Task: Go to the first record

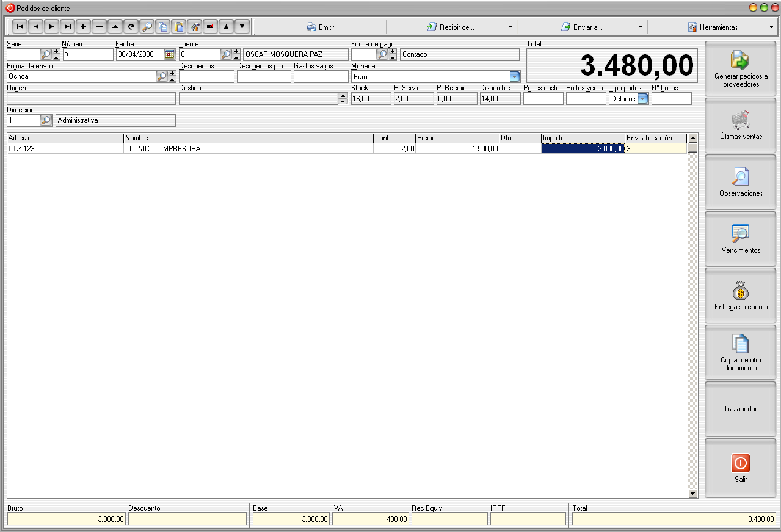Action: [x=20, y=27]
